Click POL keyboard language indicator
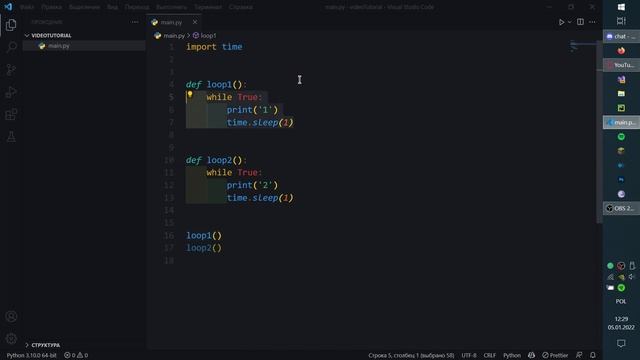The height and width of the screenshot is (360, 640). [621, 301]
